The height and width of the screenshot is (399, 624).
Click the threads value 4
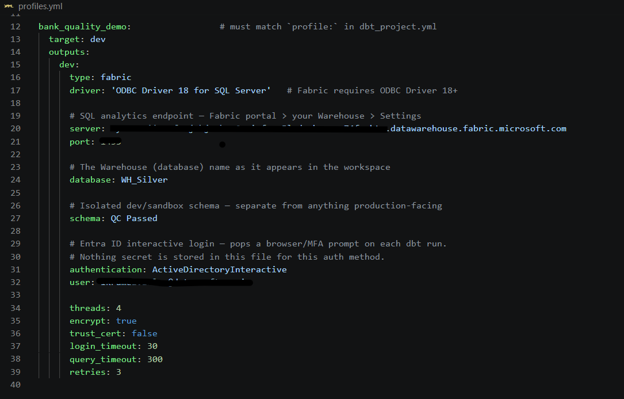[119, 308]
